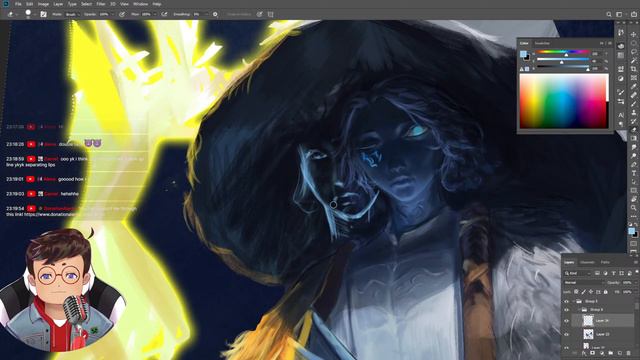Add a layer mask

pos(593,353)
